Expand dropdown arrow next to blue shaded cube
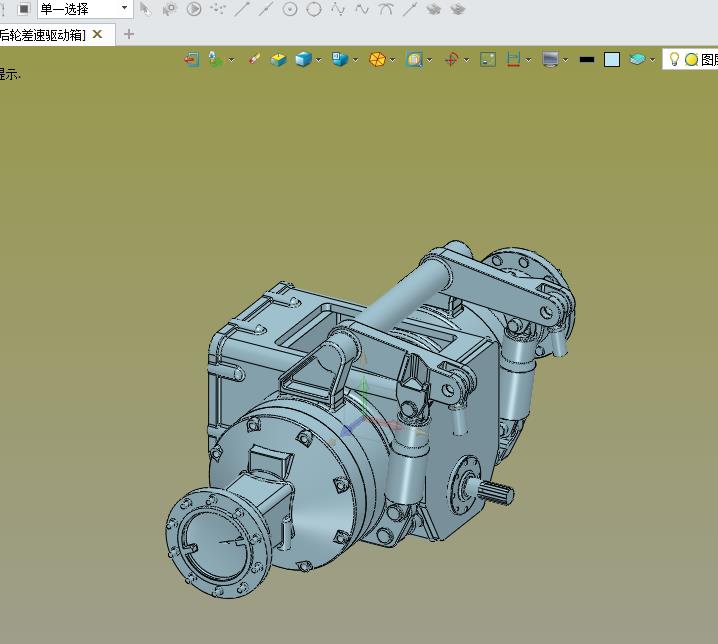Image resolution: width=718 pixels, height=644 pixels. (x=319, y=60)
